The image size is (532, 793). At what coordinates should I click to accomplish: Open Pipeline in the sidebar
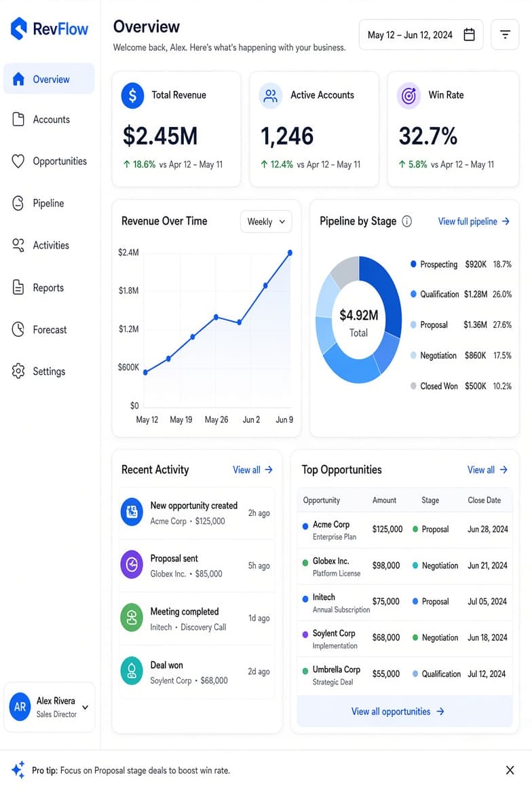49,203
